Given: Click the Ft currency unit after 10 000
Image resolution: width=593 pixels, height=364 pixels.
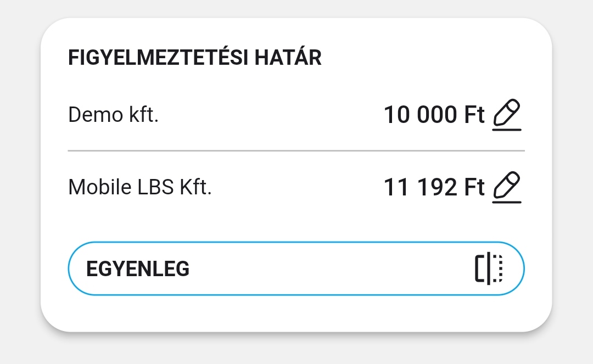Looking at the screenshot, I should pyautogui.click(x=474, y=115).
